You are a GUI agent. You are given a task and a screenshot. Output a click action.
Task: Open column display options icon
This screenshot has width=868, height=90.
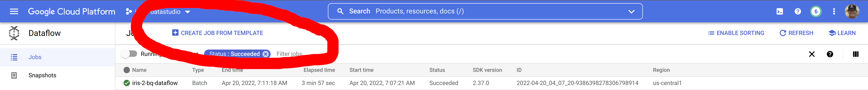click(855, 54)
